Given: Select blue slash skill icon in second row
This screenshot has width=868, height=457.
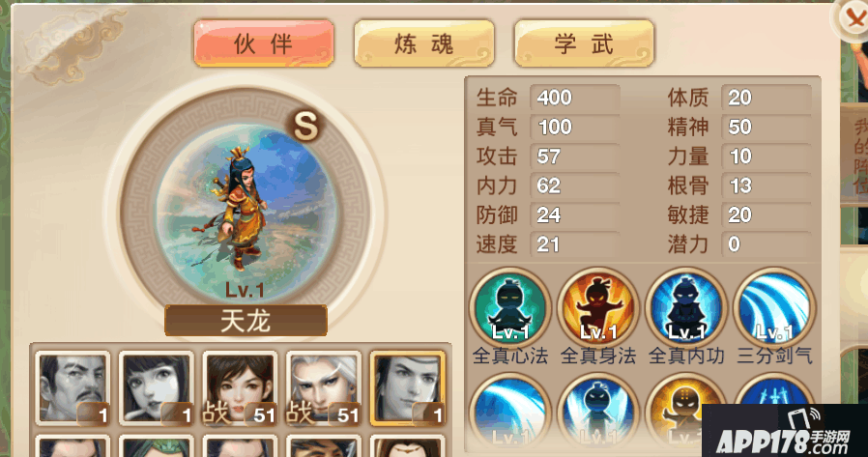Looking at the screenshot, I should (509, 413).
